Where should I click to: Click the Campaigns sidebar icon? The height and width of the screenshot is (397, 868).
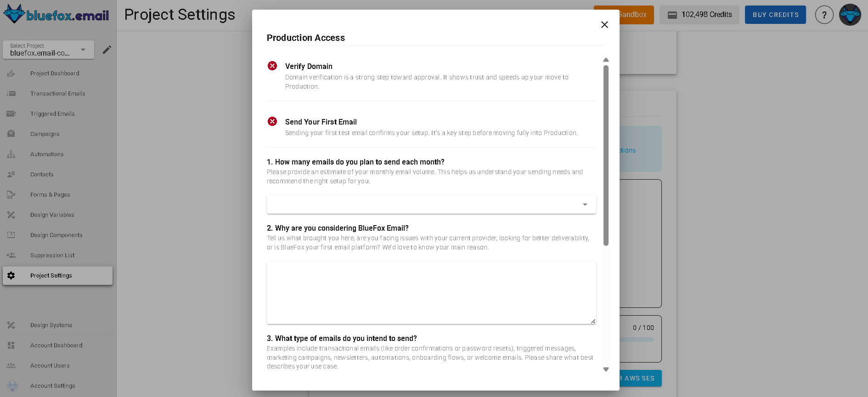(11, 134)
